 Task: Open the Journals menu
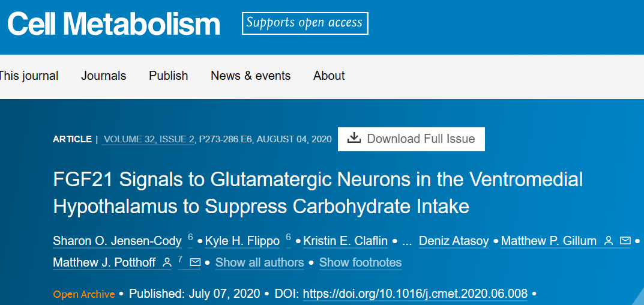point(103,76)
